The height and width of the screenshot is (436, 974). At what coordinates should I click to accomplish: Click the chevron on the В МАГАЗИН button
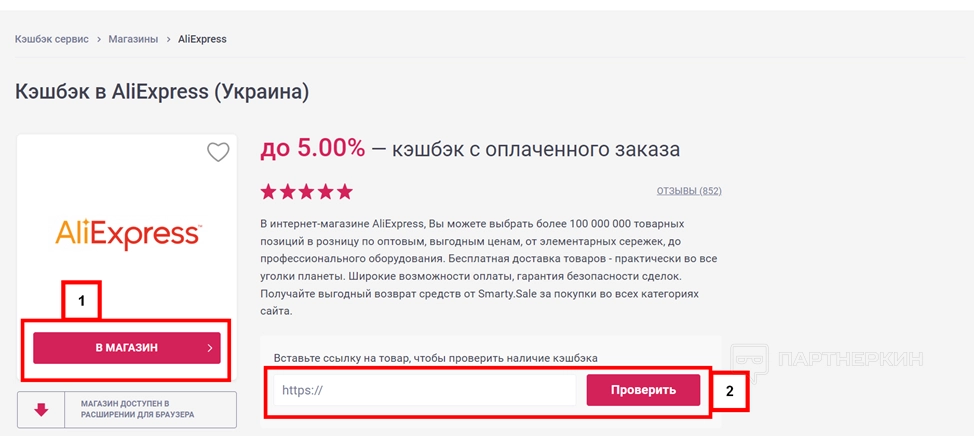tap(210, 348)
